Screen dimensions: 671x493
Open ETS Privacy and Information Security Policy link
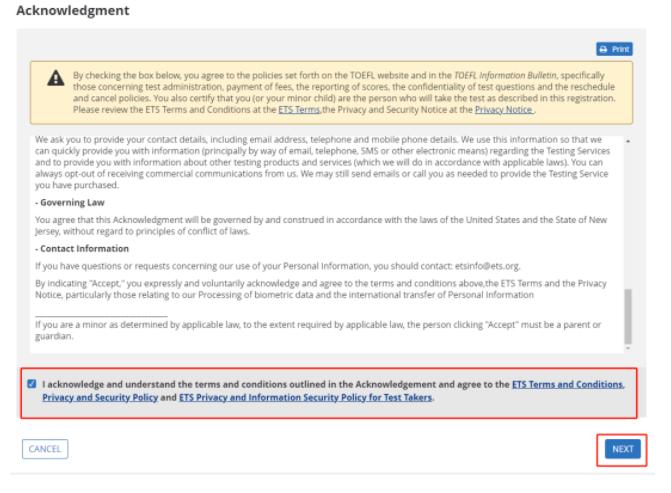[x=305, y=397]
